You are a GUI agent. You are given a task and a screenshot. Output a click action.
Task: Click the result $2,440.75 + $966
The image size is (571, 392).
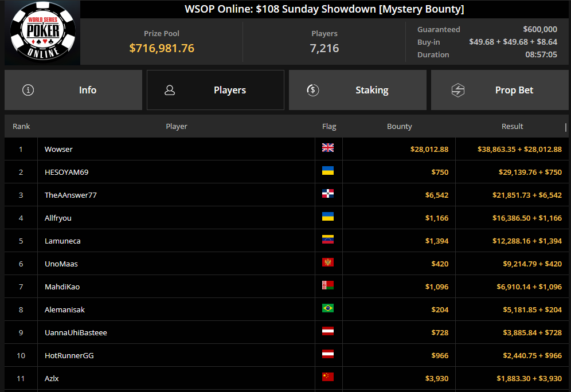[x=533, y=355]
